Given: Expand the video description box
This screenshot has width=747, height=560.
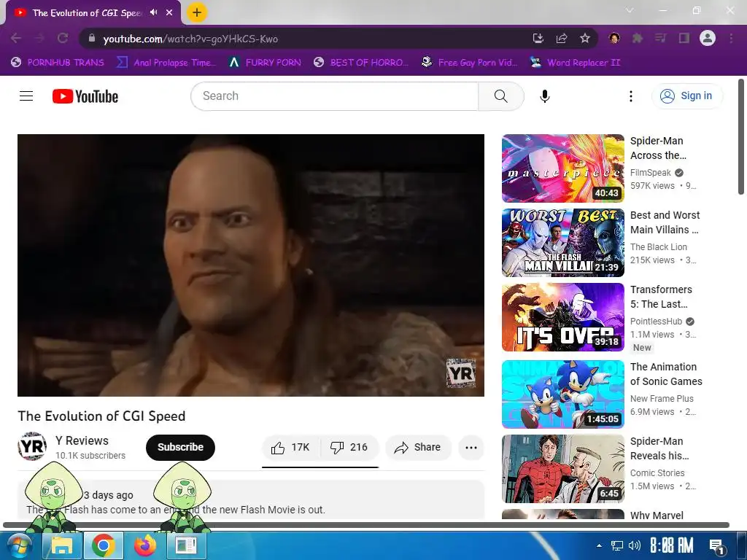Looking at the screenshot, I should (x=251, y=499).
